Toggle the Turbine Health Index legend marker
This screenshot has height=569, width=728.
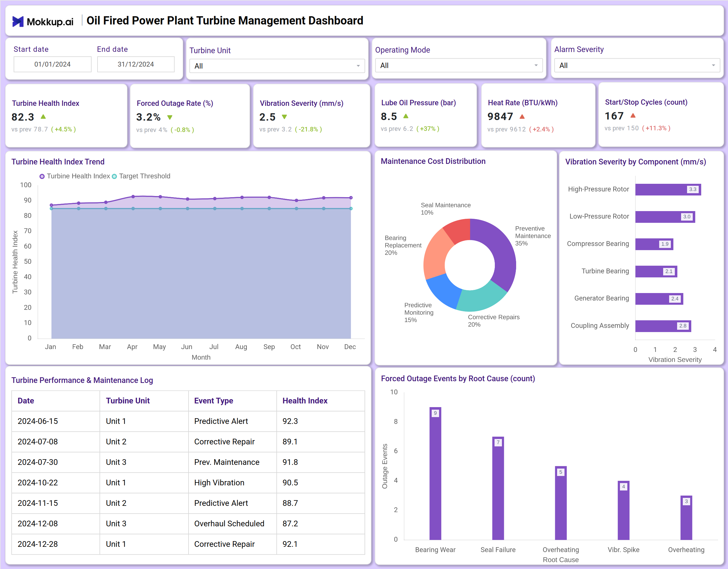pos(42,176)
